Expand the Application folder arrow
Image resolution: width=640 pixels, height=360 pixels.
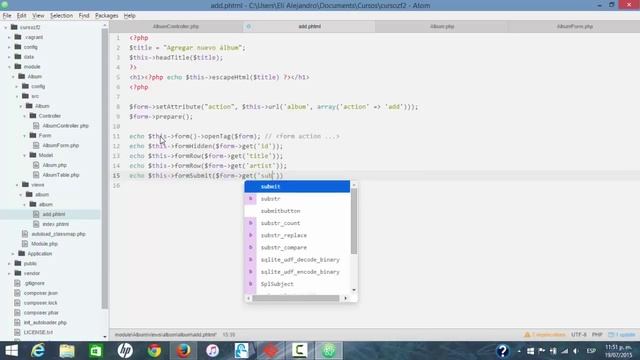click(13, 253)
